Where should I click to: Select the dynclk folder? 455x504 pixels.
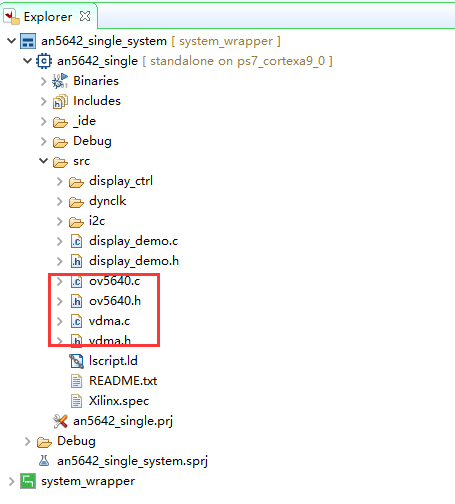tap(107, 201)
